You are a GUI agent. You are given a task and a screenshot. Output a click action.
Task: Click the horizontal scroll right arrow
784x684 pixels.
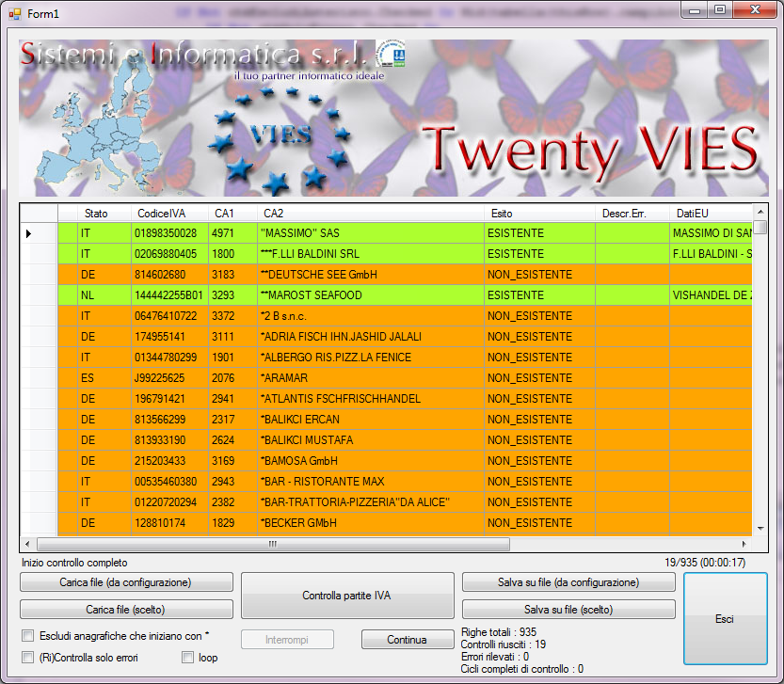[744, 544]
